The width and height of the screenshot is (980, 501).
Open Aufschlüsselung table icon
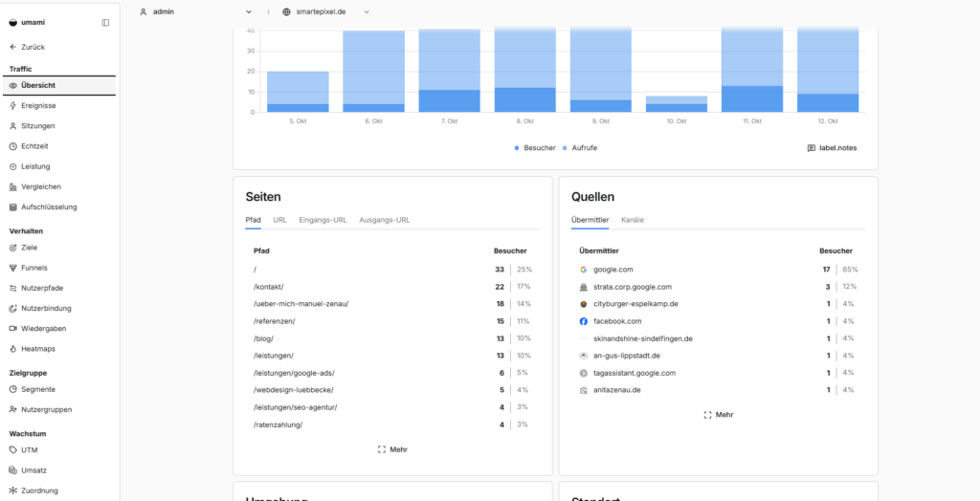point(13,207)
